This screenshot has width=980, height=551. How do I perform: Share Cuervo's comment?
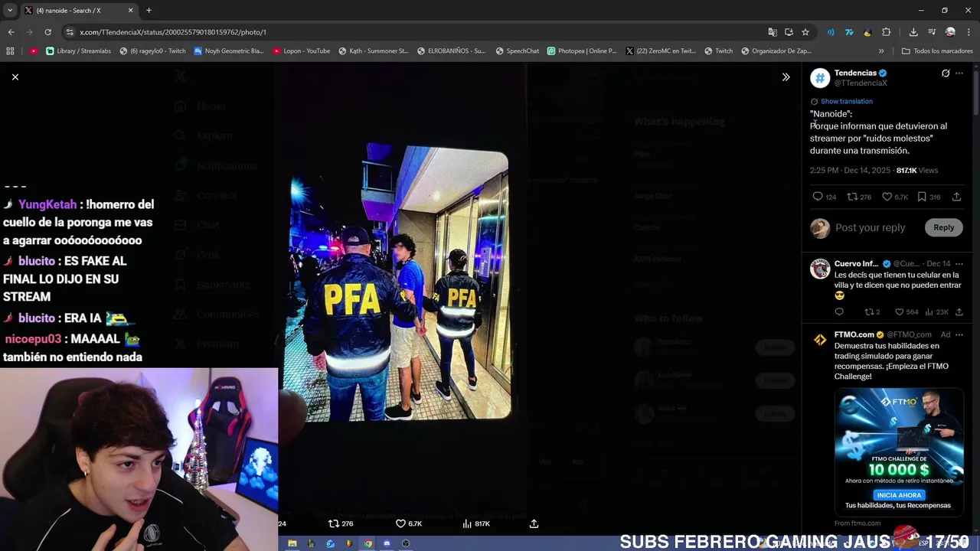[x=959, y=311]
